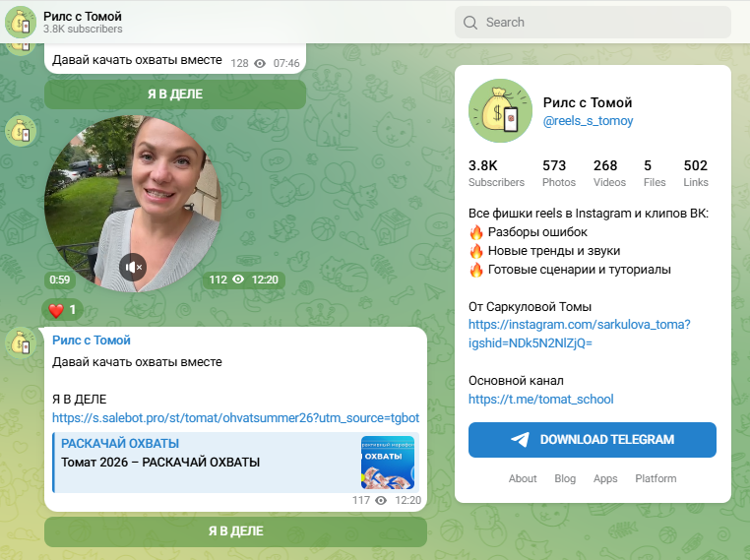750x560 pixels.
Task: Click text Основной канал
Action: click(516, 381)
